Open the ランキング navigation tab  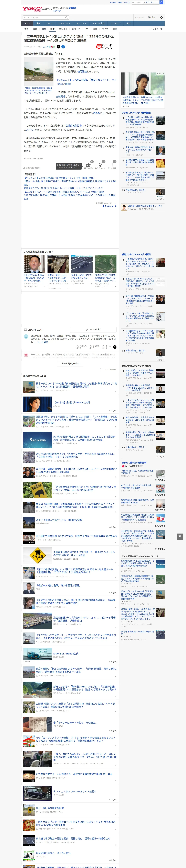(115, 24)
